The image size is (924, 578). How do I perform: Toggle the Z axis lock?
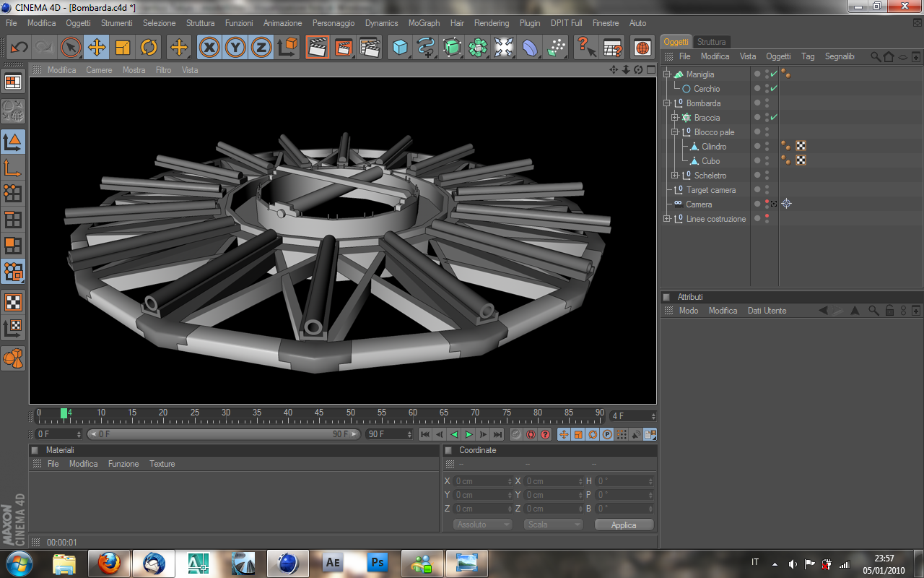261,48
